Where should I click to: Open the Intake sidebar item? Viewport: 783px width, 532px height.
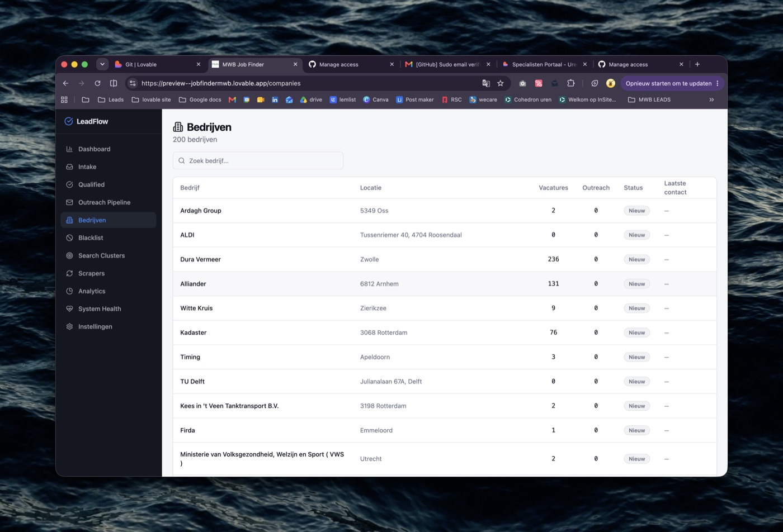tap(109, 167)
